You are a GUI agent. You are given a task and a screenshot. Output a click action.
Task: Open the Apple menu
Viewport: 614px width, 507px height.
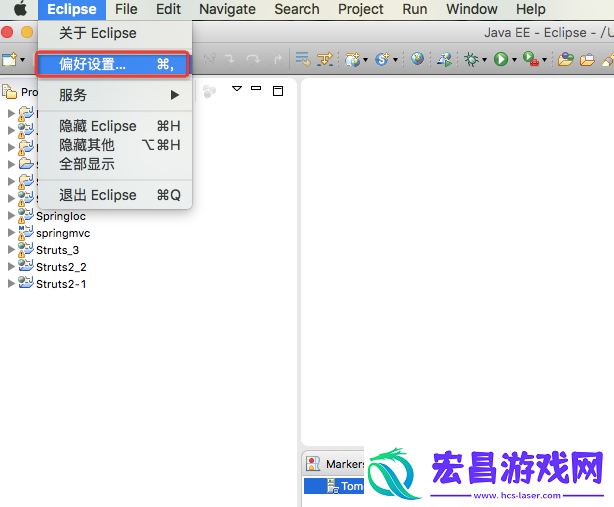pyautogui.click(x=20, y=9)
